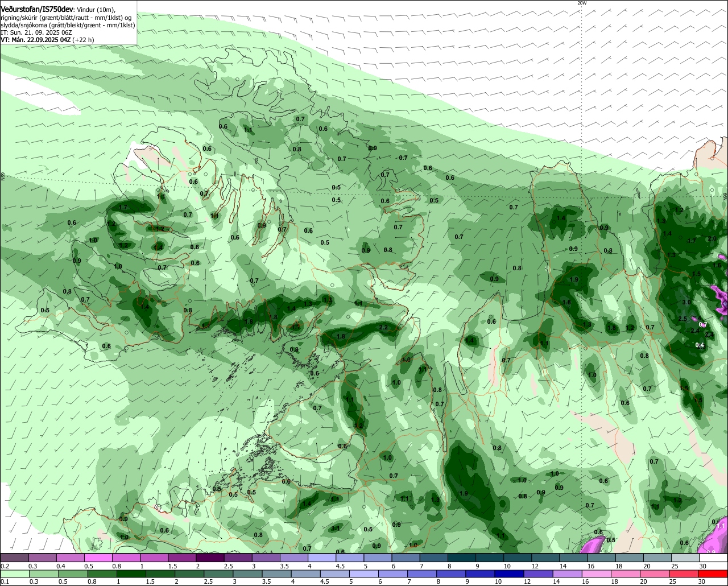Select the darkest purple snow swatch at 2

pyautogui.click(x=210, y=558)
